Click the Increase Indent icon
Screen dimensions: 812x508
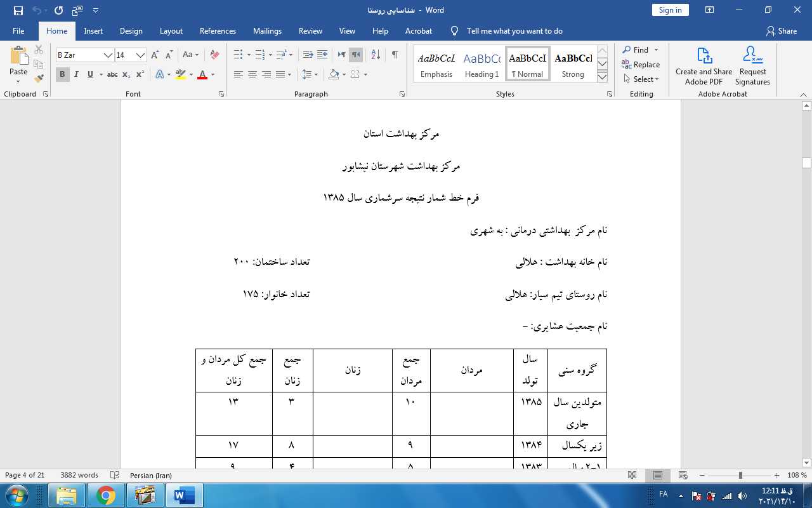(322, 55)
